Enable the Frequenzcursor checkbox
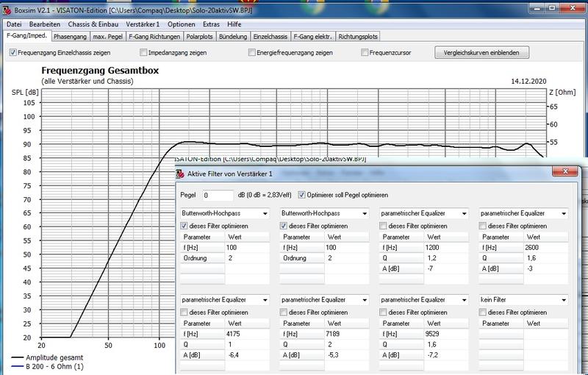The image size is (588, 375). tap(365, 53)
